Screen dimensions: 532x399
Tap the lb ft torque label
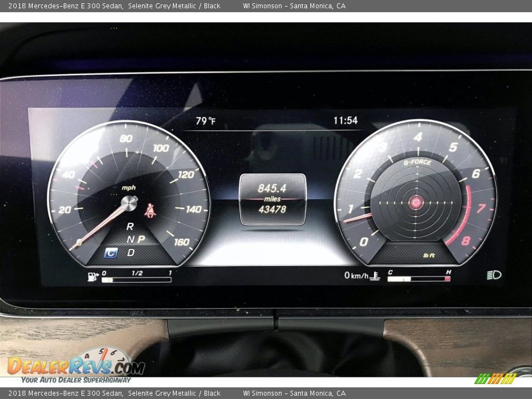coord(429,255)
